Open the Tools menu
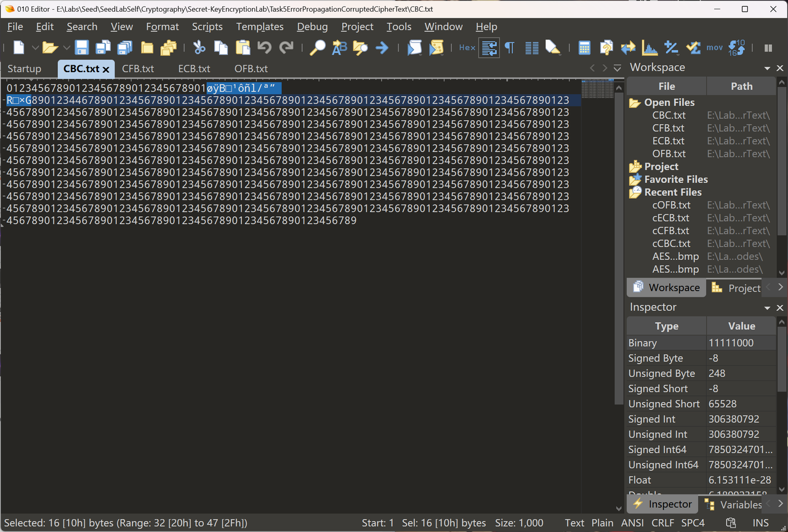This screenshot has width=788, height=532. coord(399,26)
